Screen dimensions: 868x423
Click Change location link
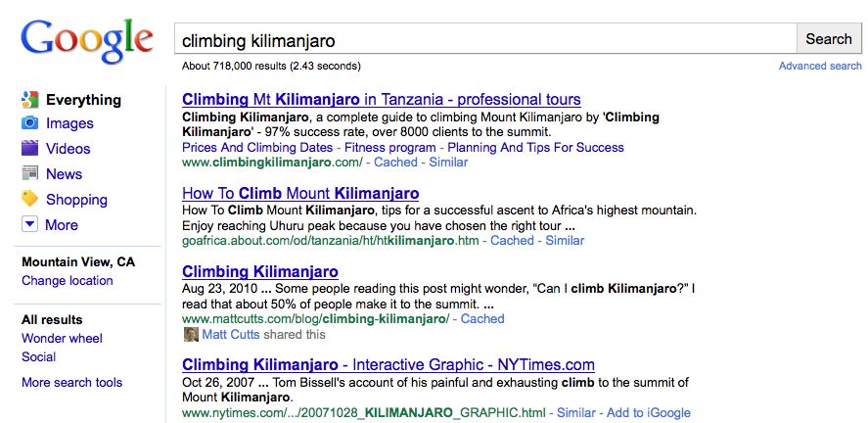point(68,281)
